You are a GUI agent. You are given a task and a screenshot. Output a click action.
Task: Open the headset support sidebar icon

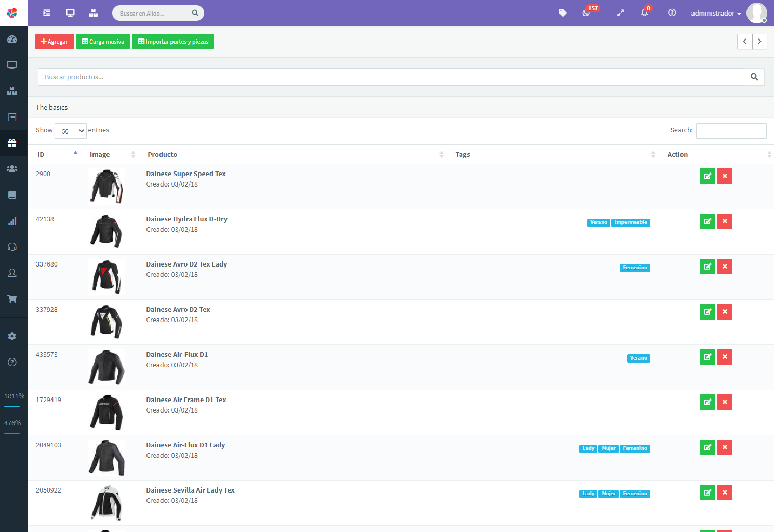[x=12, y=247]
